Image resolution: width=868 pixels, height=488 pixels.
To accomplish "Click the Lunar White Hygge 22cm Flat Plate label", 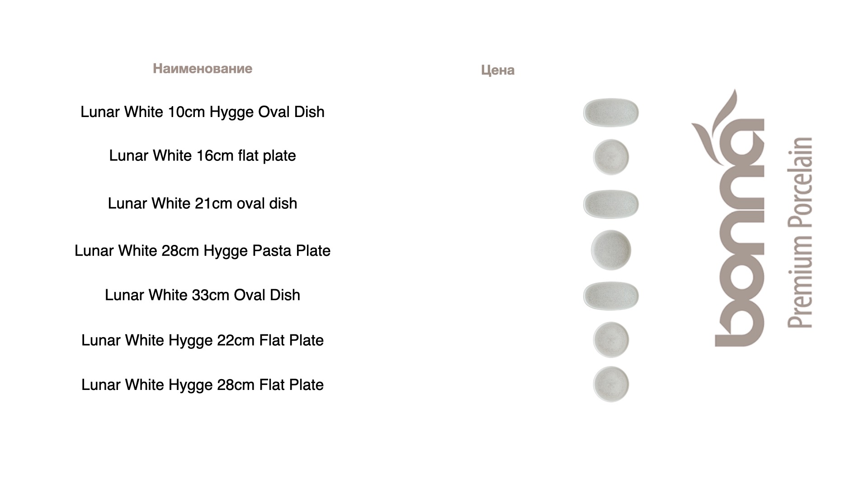I will 203,340.
